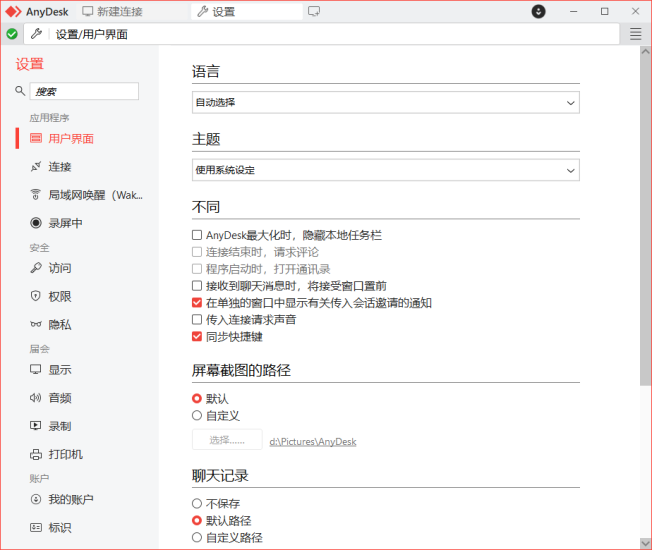
Task: Click the chevron arrow of the 语言 dropdown
Action: click(x=570, y=103)
